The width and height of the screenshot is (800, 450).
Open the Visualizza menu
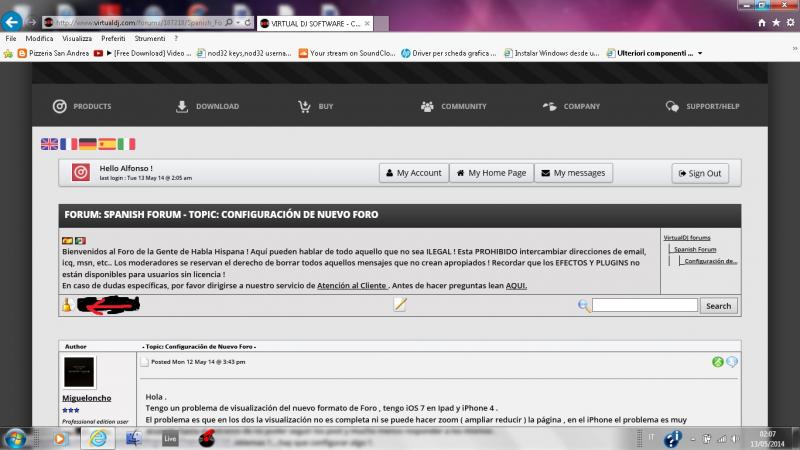point(77,38)
